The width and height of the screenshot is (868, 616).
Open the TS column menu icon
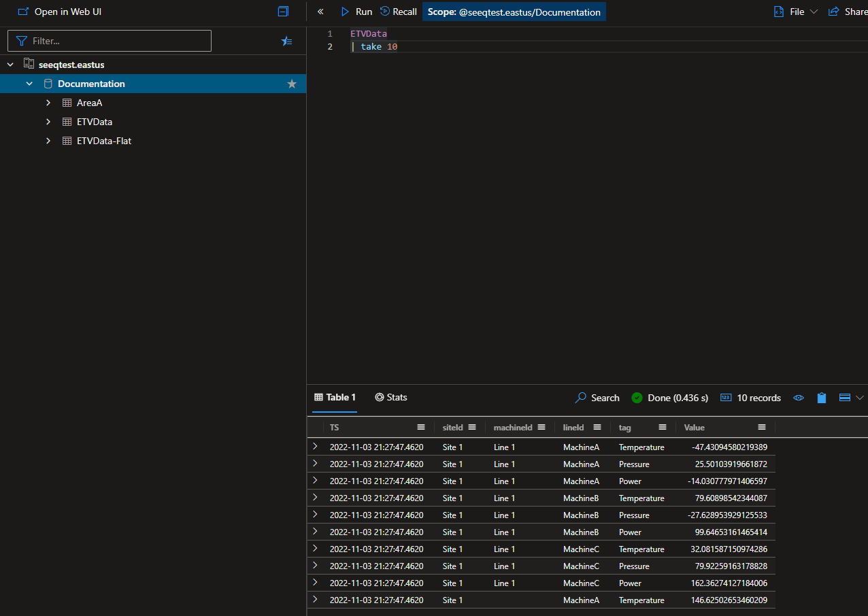coord(421,427)
